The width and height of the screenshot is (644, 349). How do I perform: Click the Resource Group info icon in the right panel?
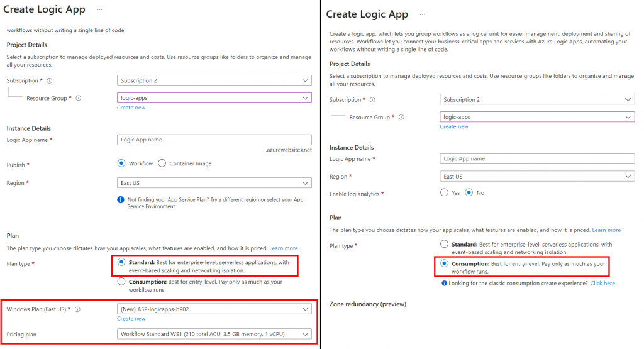[401, 117]
